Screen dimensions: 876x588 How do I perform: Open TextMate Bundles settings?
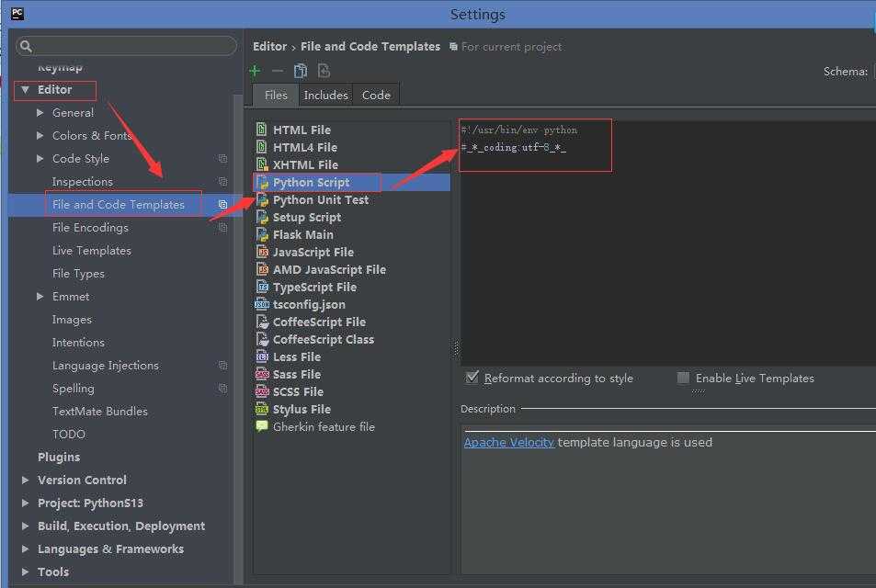[x=100, y=411]
